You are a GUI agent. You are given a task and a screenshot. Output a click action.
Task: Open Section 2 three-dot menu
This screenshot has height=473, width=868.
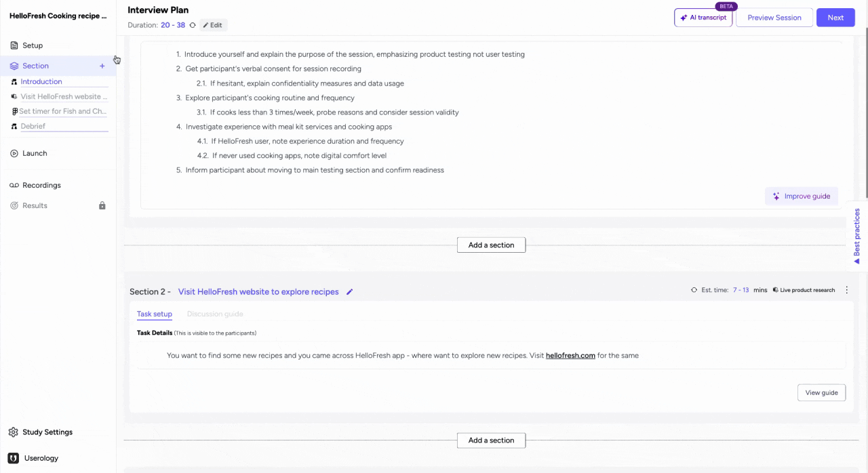point(846,289)
